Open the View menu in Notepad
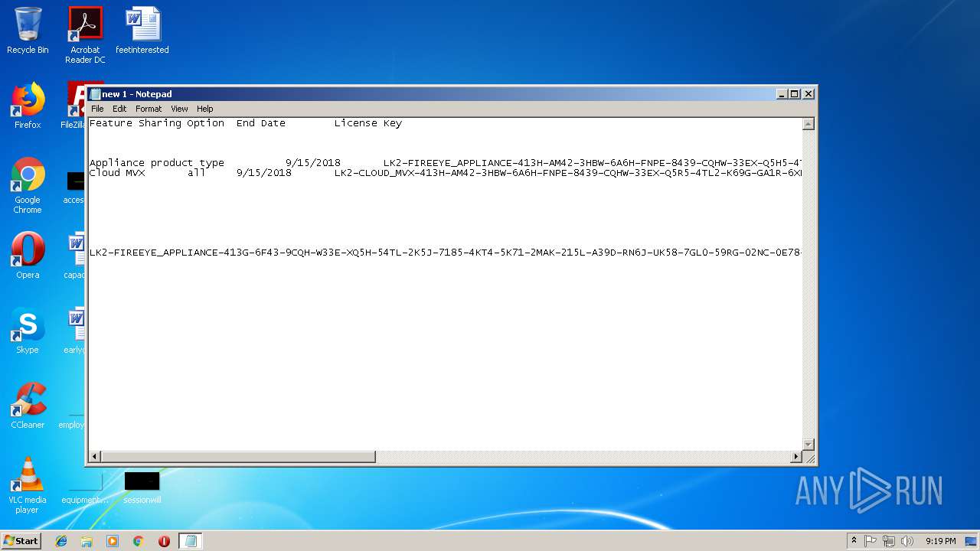 pos(179,109)
